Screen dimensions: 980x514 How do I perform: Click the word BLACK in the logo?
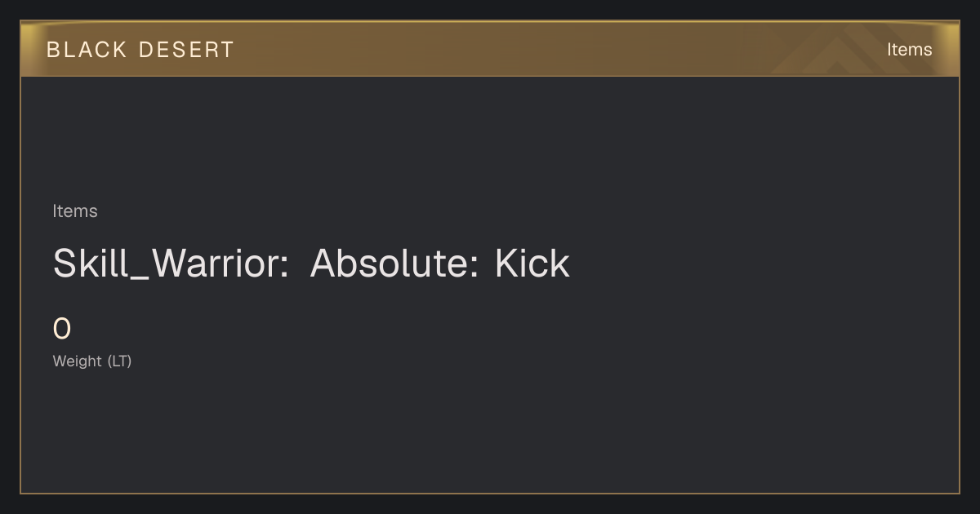(x=87, y=50)
